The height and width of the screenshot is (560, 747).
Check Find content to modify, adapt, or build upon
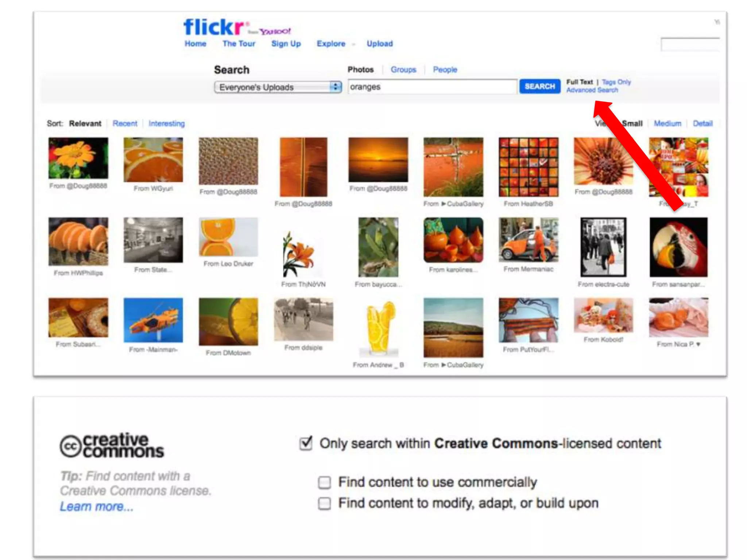point(324,503)
